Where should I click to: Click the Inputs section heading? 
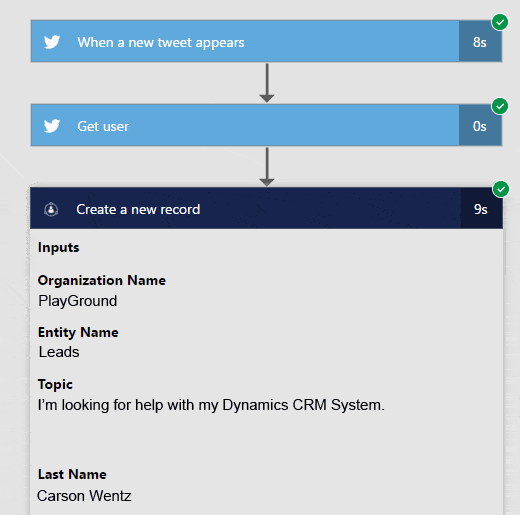click(59, 248)
